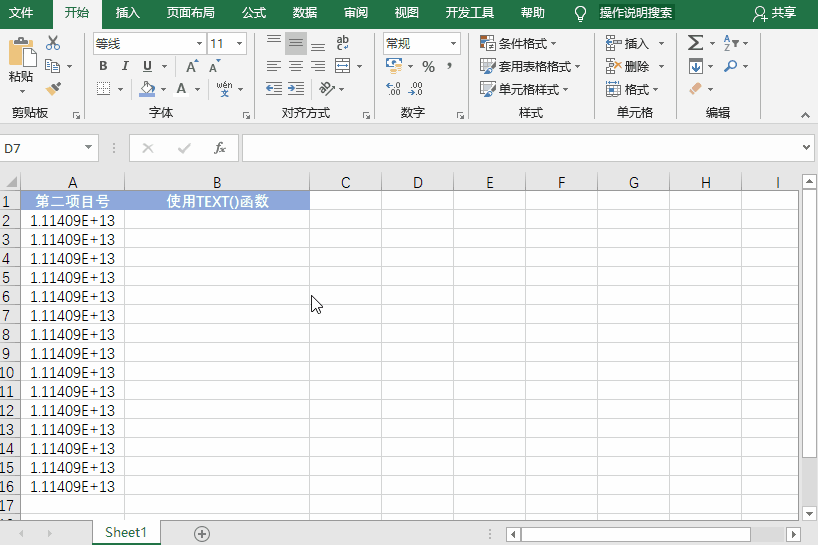Click the formula bar input field

click(522, 148)
